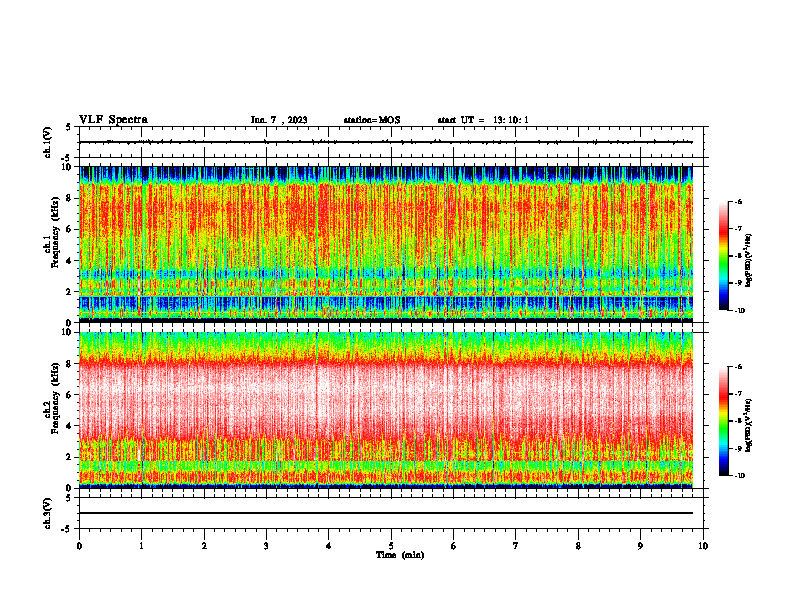
Task: Click time axis tick label "5"
Action: coord(391,546)
